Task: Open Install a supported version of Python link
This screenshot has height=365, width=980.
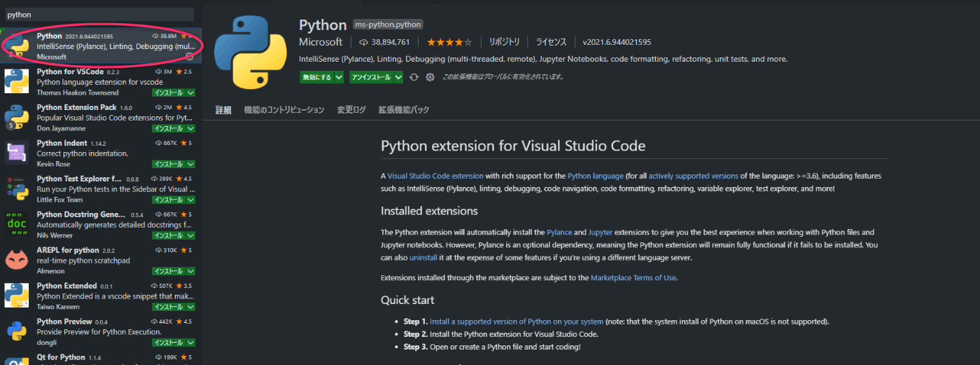Action: (517, 322)
